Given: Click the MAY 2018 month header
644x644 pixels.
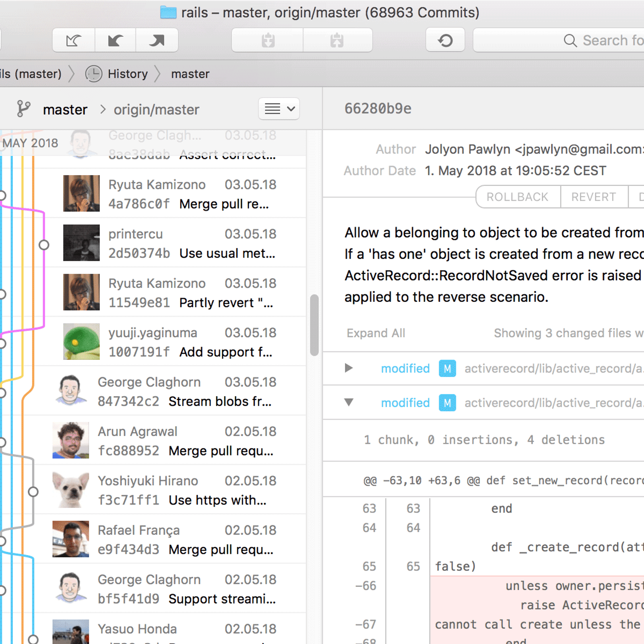Looking at the screenshot, I should (31, 143).
